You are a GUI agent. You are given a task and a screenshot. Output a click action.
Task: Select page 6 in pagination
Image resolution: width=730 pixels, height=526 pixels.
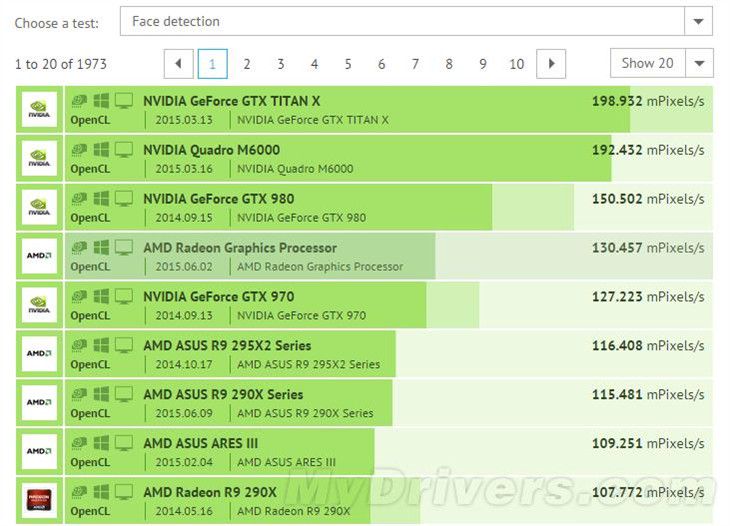pyautogui.click(x=381, y=64)
